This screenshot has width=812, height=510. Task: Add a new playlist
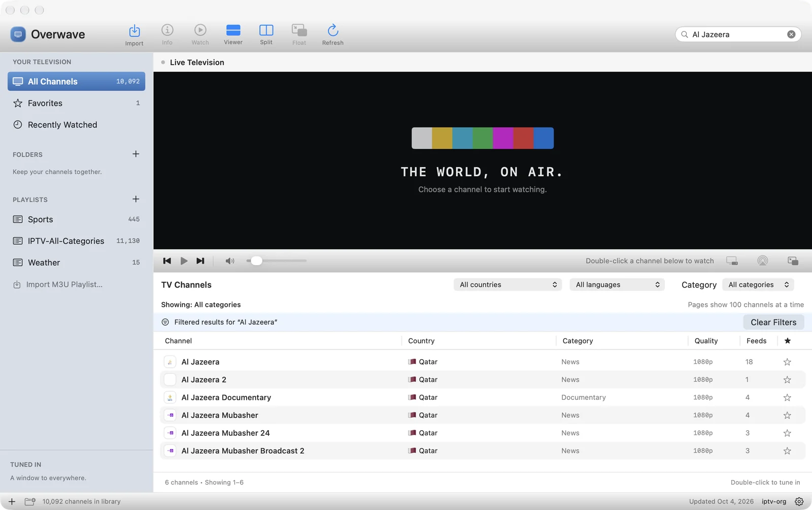tap(136, 199)
